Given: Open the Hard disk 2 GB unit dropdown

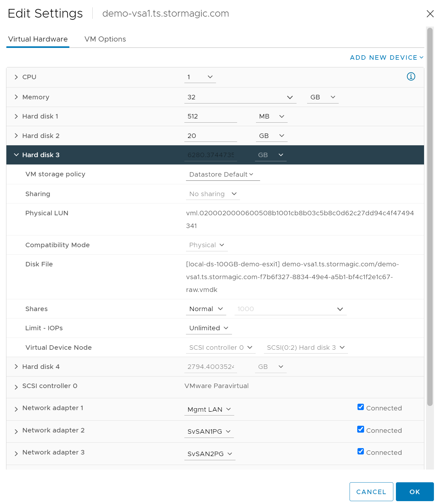Looking at the screenshot, I should 272,136.
